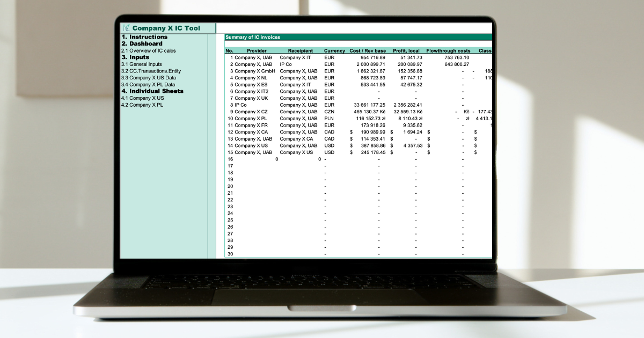
Task: Click the IP Co provider cell in row 8
Action: coord(240,105)
